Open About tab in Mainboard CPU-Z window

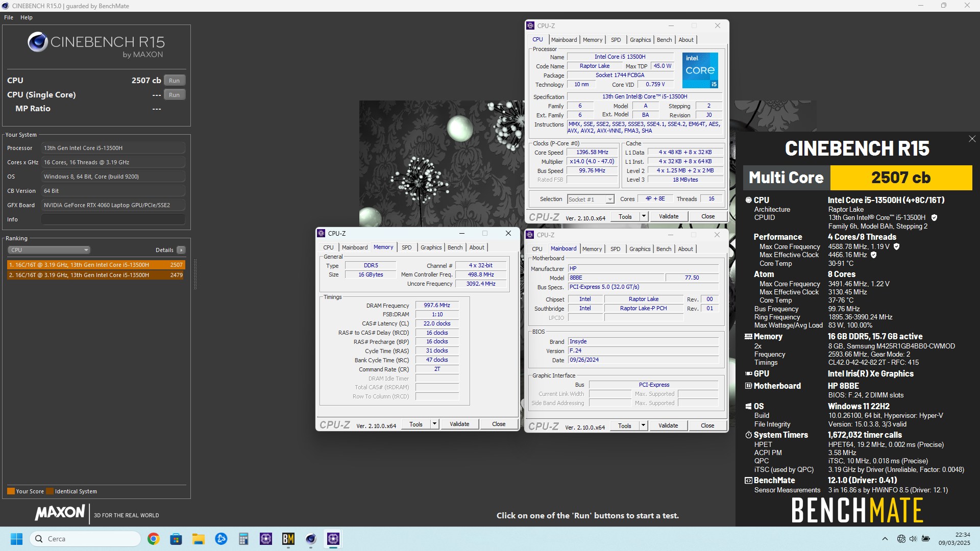[x=685, y=249]
